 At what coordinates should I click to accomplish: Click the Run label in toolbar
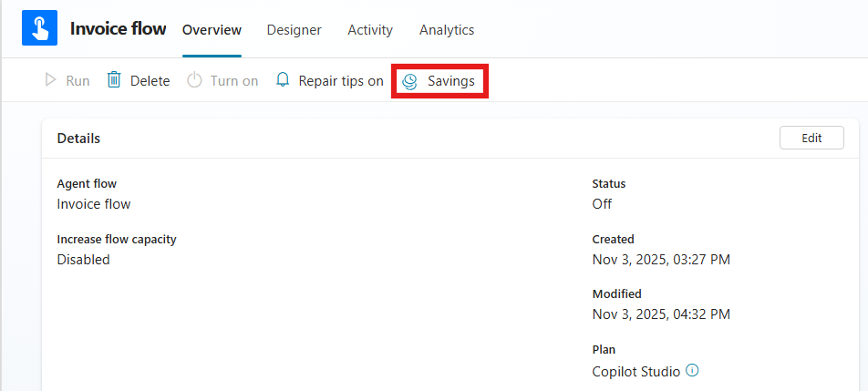point(77,81)
